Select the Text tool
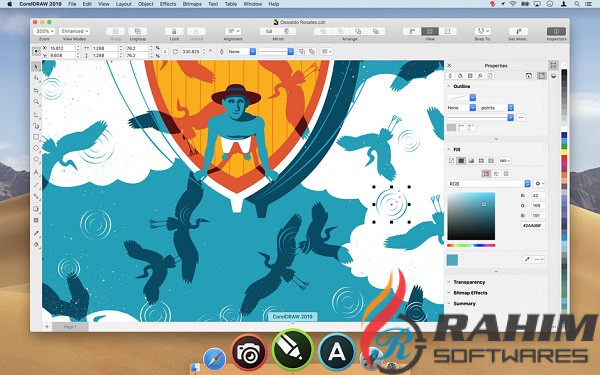 point(36,173)
